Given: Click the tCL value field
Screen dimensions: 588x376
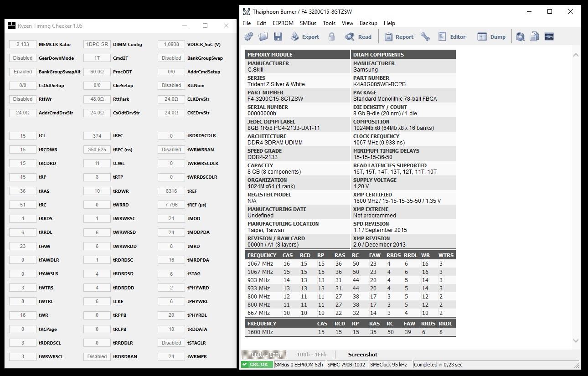Looking at the screenshot, I should (x=23, y=136).
